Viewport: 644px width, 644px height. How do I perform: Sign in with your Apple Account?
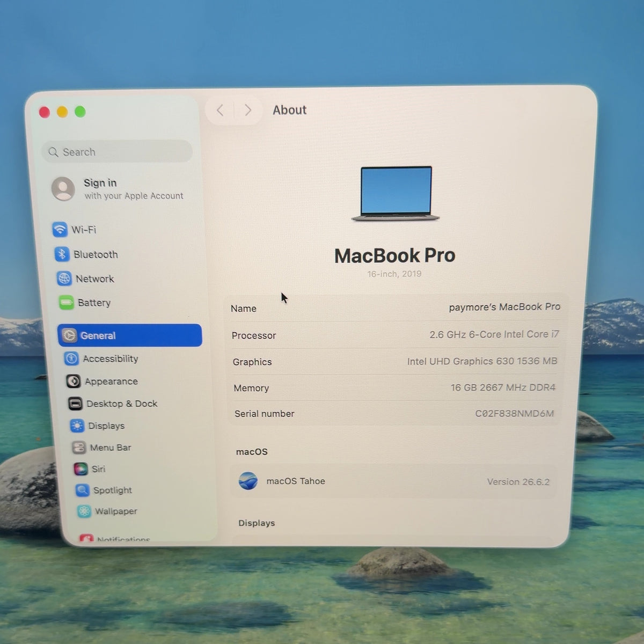(x=118, y=189)
